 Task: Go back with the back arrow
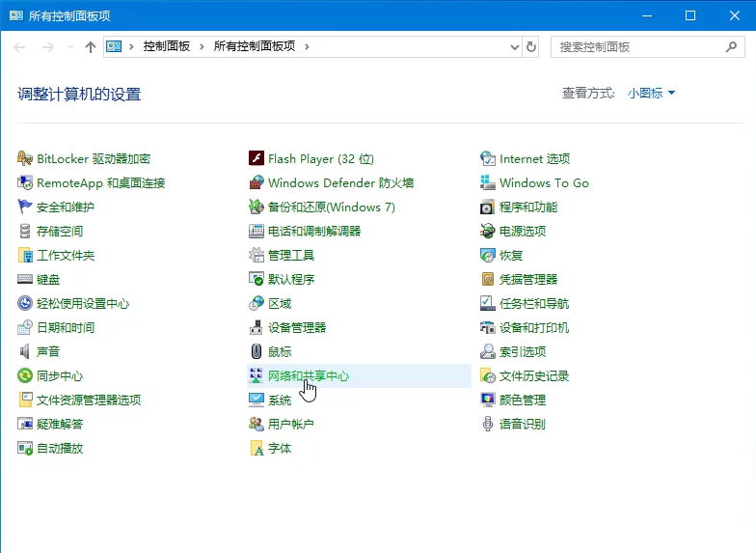19,46
